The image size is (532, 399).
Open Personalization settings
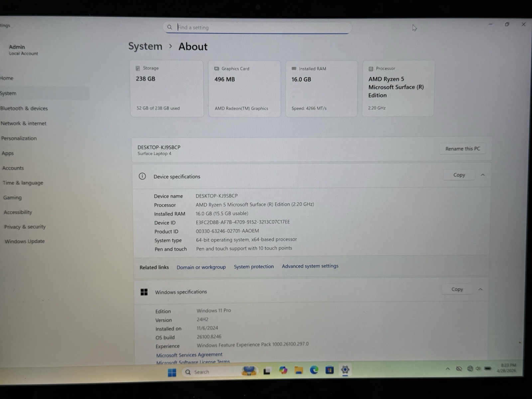(x=19, y=138)
